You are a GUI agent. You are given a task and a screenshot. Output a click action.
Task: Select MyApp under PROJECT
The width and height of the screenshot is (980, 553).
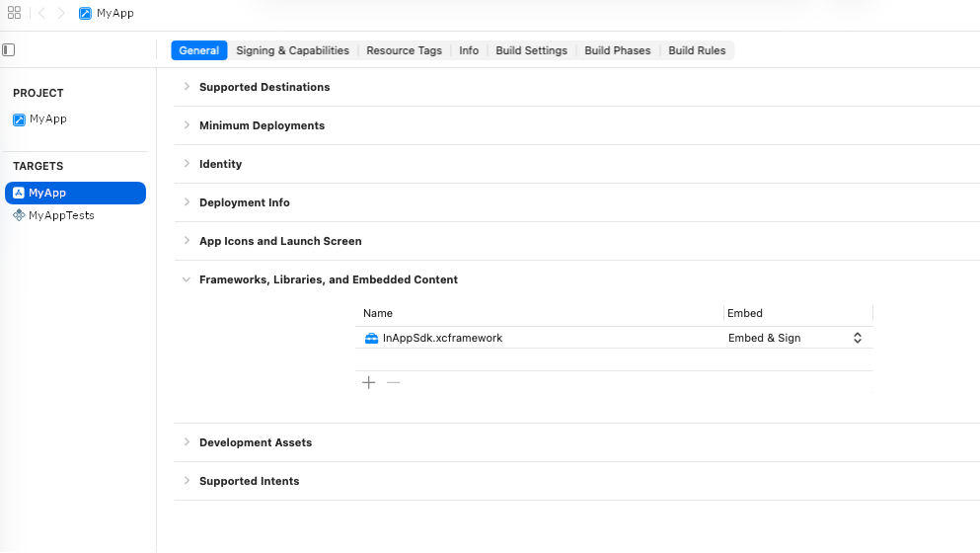47,118
